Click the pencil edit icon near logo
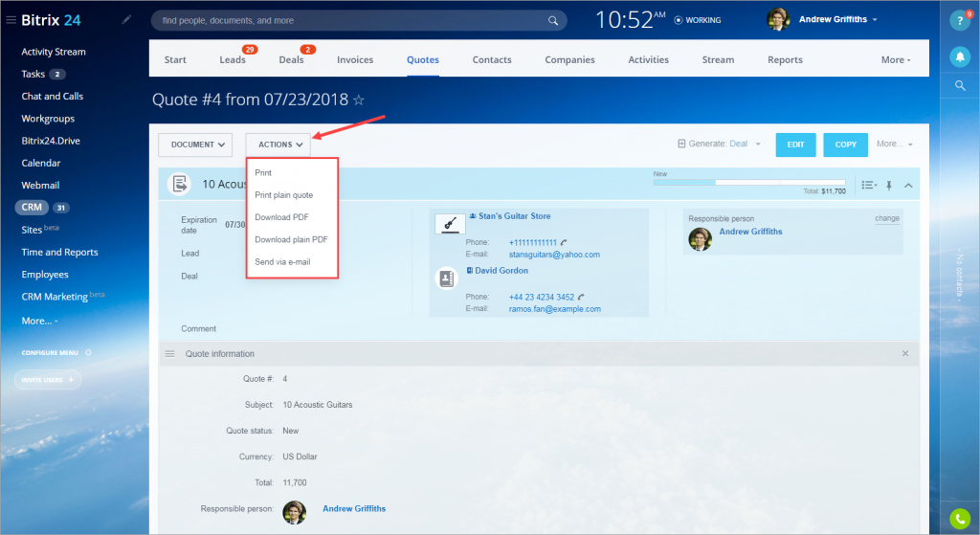The width and height of the screenshot is (980, 535). pyautogui.click(x=126, y=20)
